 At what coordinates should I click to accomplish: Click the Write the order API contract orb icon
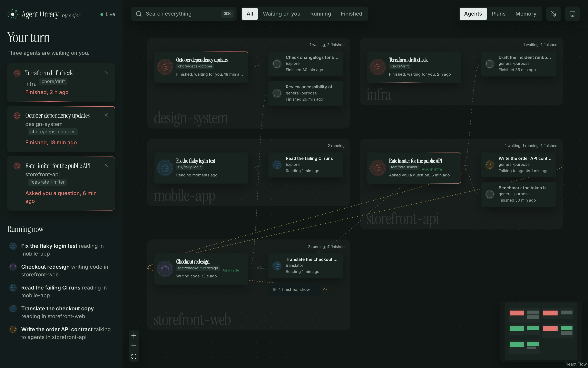coord(490,165)
